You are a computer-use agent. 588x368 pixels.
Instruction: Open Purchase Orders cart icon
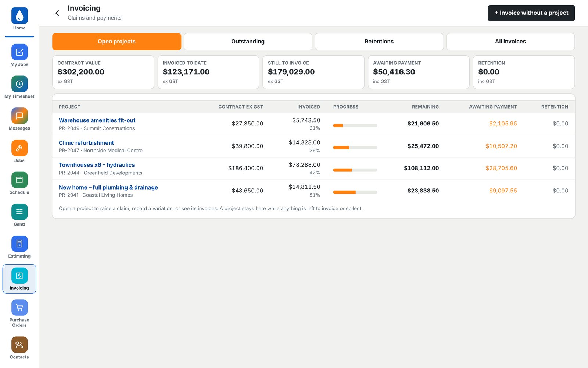[19, 308]
